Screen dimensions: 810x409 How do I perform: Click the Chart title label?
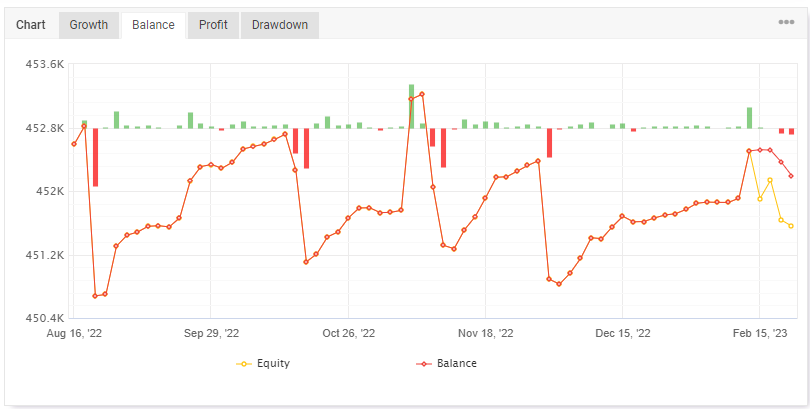(x=31, y=25)
